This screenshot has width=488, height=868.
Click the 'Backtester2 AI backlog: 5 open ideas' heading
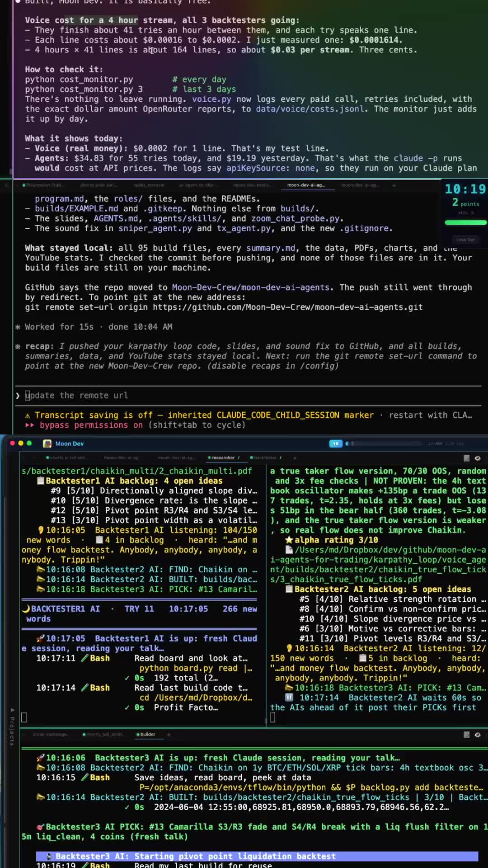pyautogui.click(x=379, y=590)
